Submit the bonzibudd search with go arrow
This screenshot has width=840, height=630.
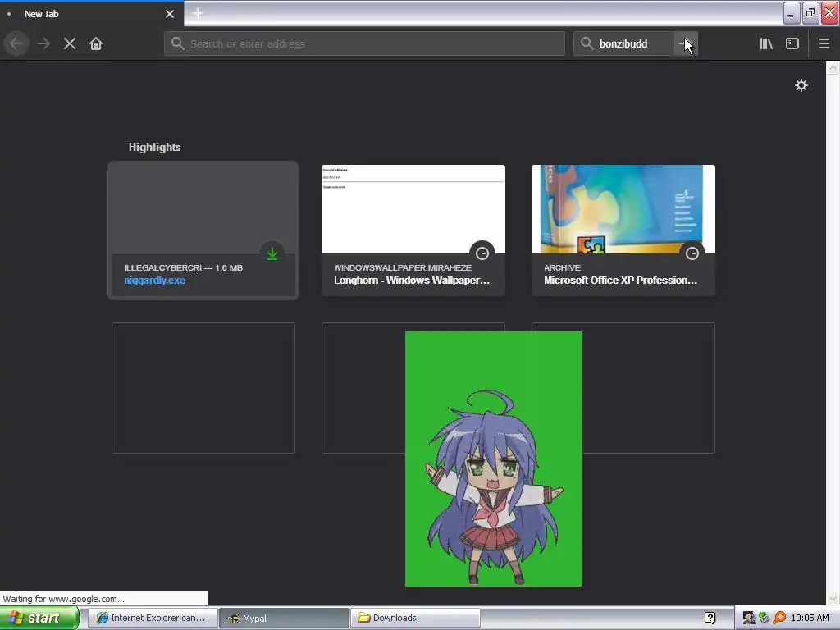point(685,43)
